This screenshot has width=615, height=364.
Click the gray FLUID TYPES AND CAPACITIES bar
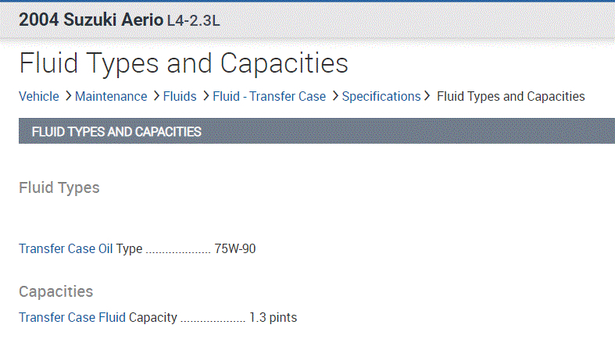(313, 131)
